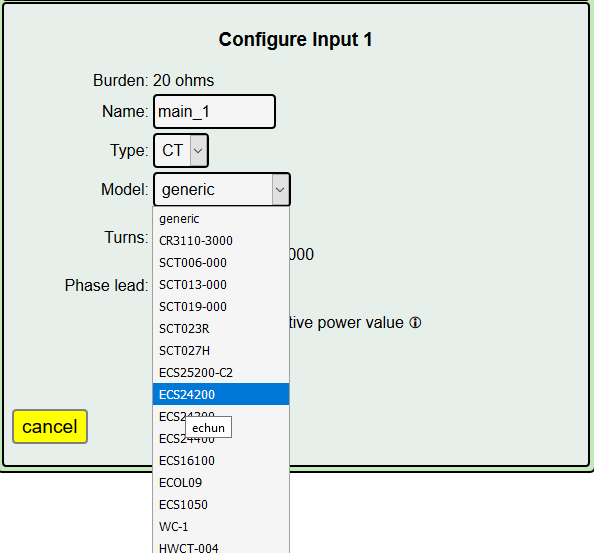Choose the WC-1 model entry

221,526
